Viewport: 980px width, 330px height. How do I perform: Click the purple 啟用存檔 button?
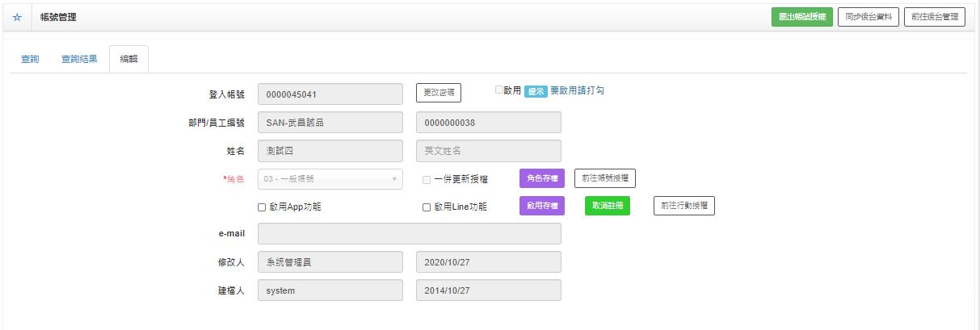pyautogui.click(x=542, y=206)
